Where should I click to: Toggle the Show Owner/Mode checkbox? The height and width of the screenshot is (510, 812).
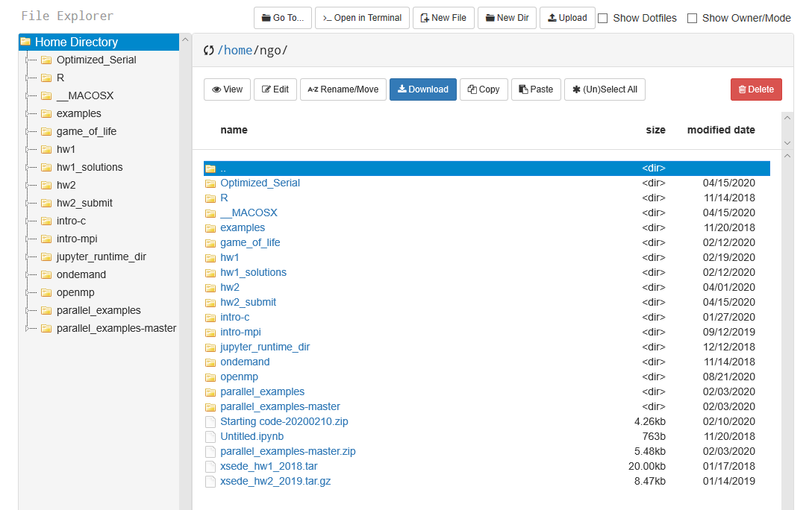coord(693,18)
